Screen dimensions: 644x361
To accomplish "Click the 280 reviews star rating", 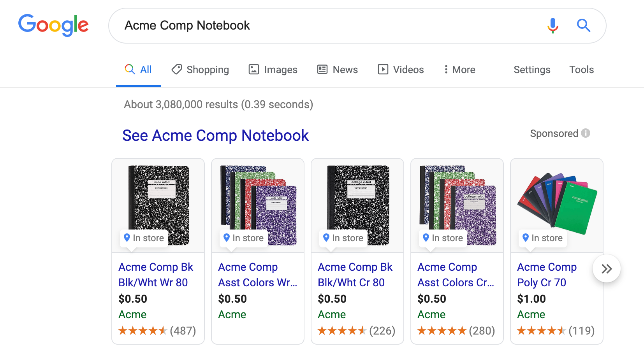I will tap(456, 331).
